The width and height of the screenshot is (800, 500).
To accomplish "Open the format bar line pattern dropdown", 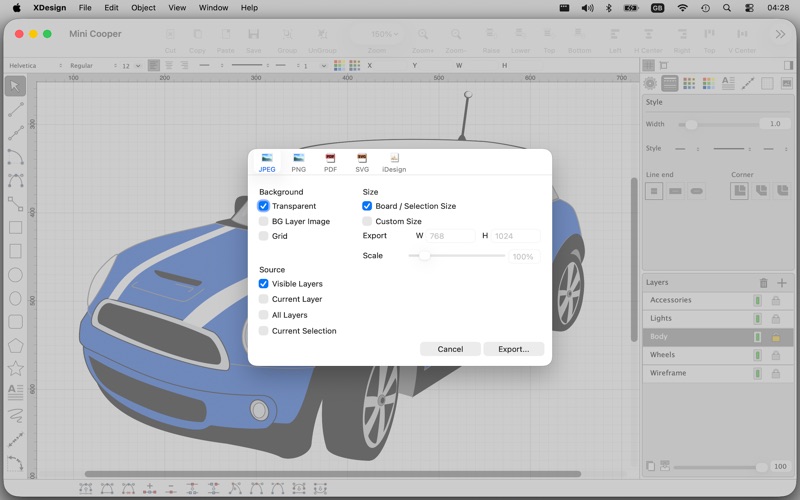I will click(250, 65).
